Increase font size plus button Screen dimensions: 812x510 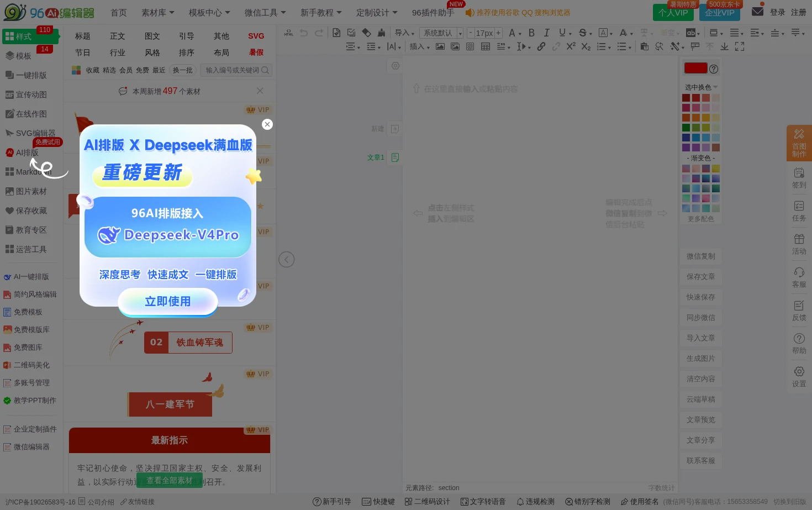[x=498, y=33]
